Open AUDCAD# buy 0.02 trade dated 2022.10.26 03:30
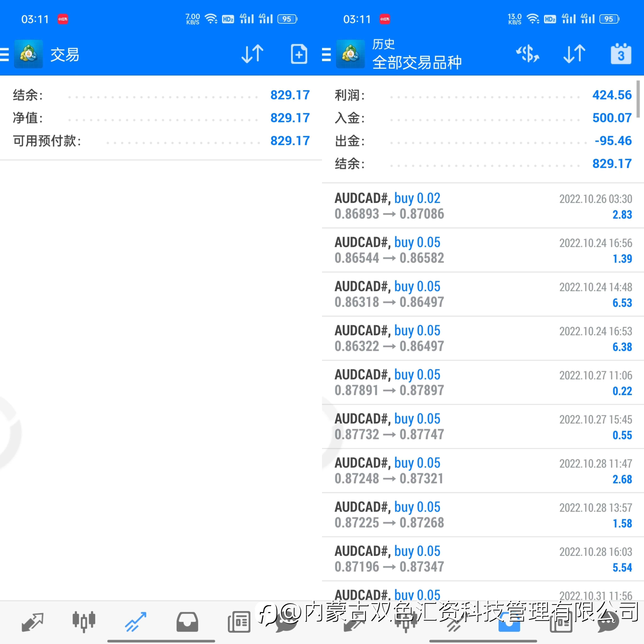644x644 pixels. [483, 206]
